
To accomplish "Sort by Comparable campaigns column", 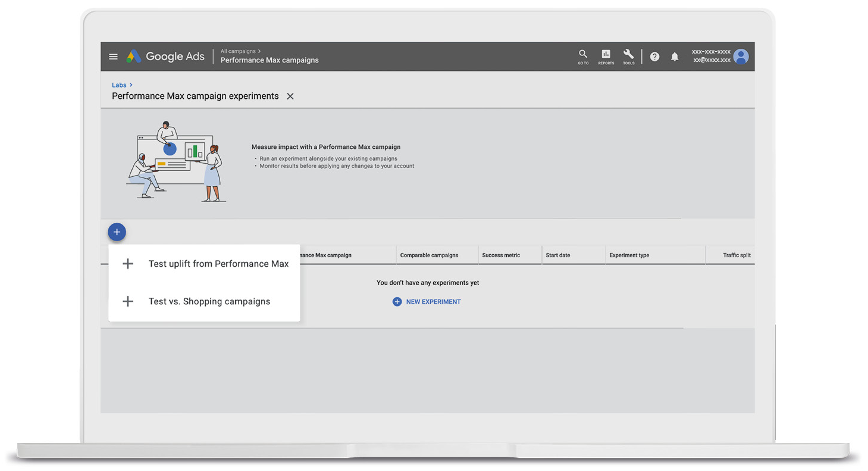I will click(x=429, y=255).
